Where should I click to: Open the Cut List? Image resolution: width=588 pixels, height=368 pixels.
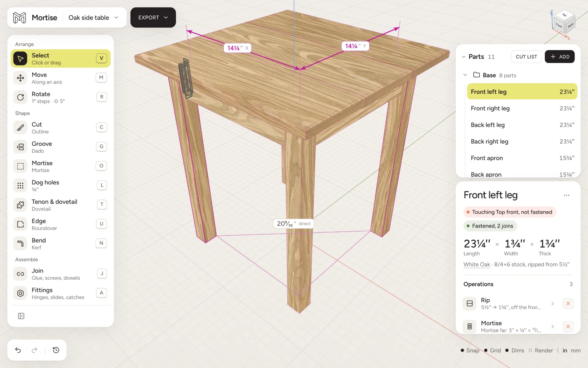click(526, 57)
